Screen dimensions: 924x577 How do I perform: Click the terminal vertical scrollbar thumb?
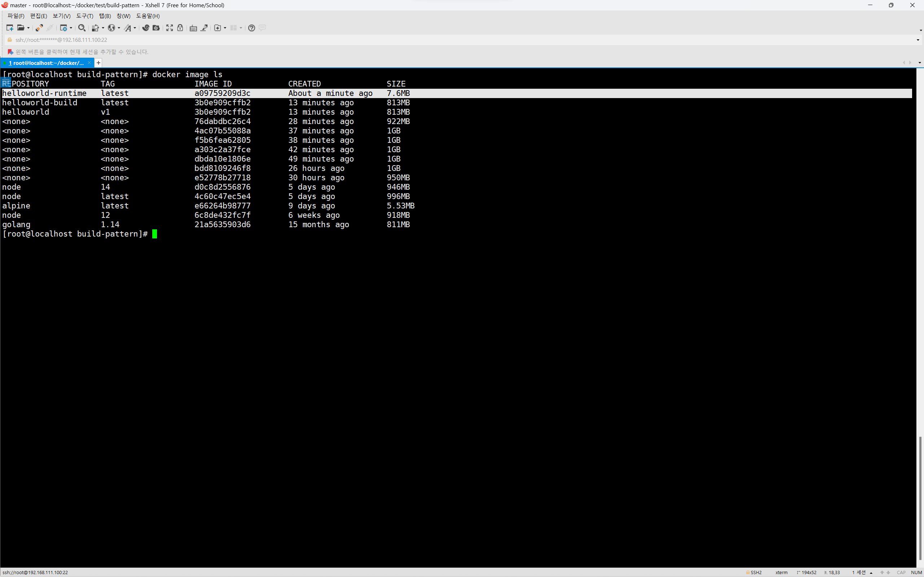click(920, 499)
